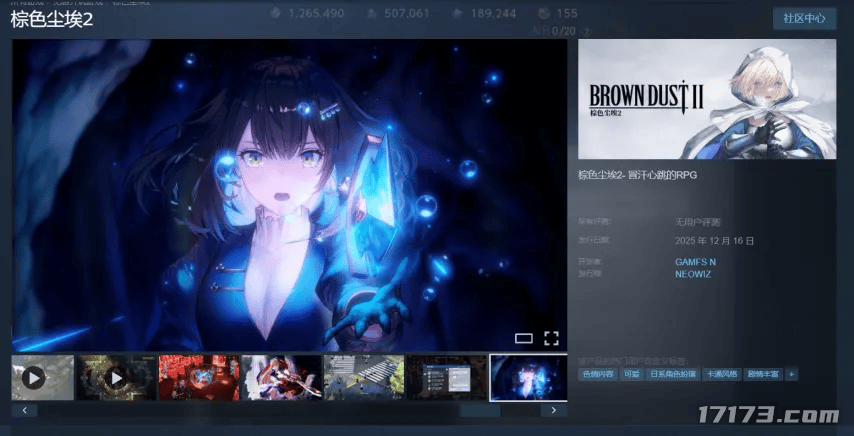Viewport: 854px width, 436px height.
Task: Expand more tags with the plus button
Action: pos(792,374)
